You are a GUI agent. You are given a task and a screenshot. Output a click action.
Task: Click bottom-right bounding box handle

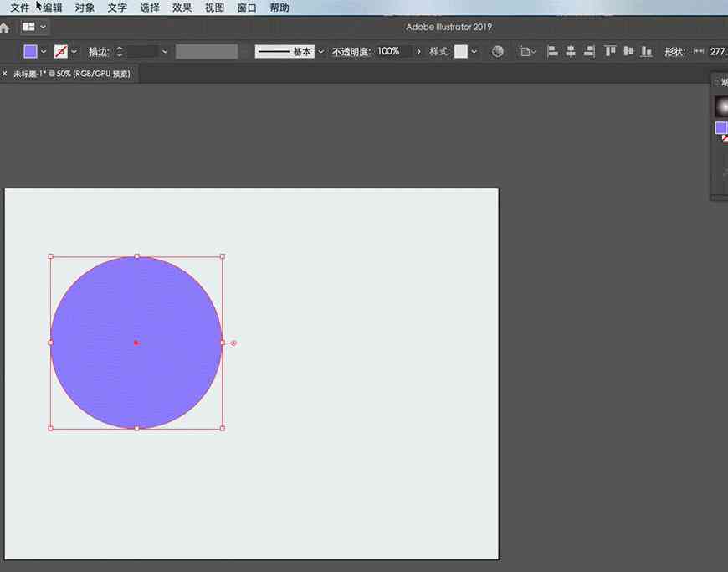coord(223,429)
